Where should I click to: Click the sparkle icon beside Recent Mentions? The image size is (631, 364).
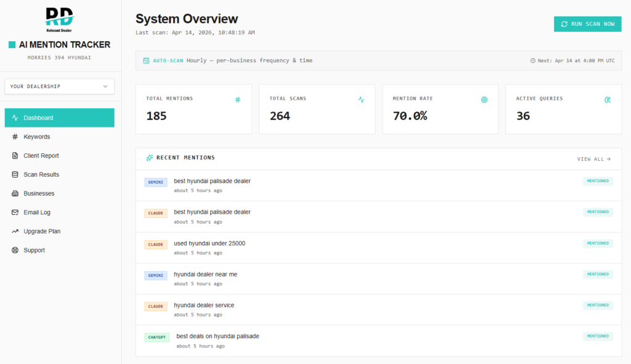tap(149, 158)
